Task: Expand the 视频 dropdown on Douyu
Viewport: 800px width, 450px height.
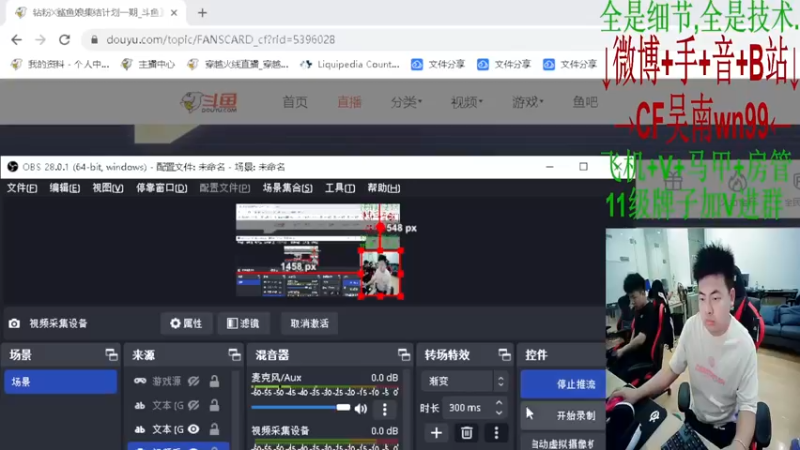Action: coord(466,102)
